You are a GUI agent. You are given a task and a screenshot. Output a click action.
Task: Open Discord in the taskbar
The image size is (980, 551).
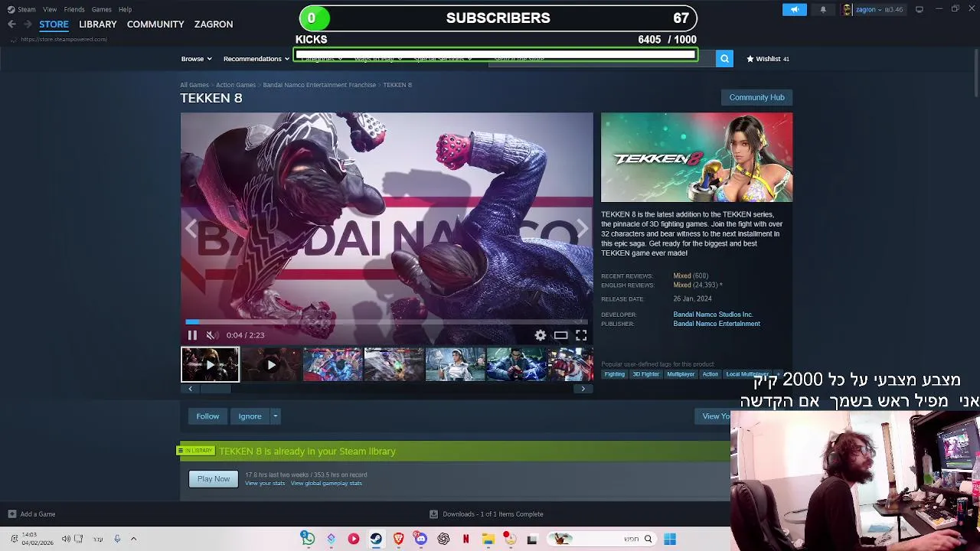click(x=420, y=539)
